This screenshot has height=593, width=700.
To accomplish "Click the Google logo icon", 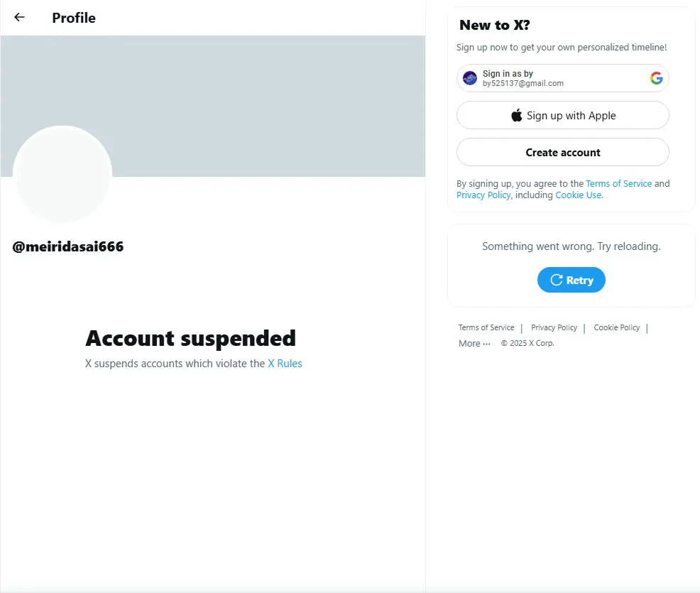I will point(656,78).
